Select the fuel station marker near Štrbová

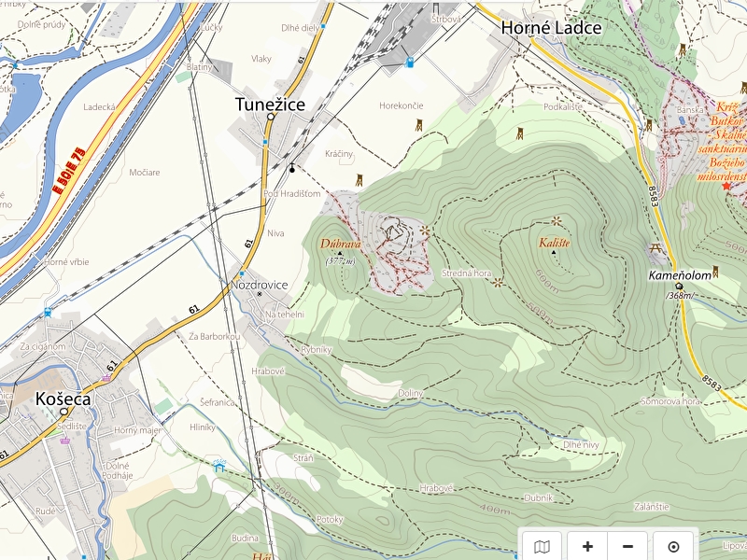(409, 62)
